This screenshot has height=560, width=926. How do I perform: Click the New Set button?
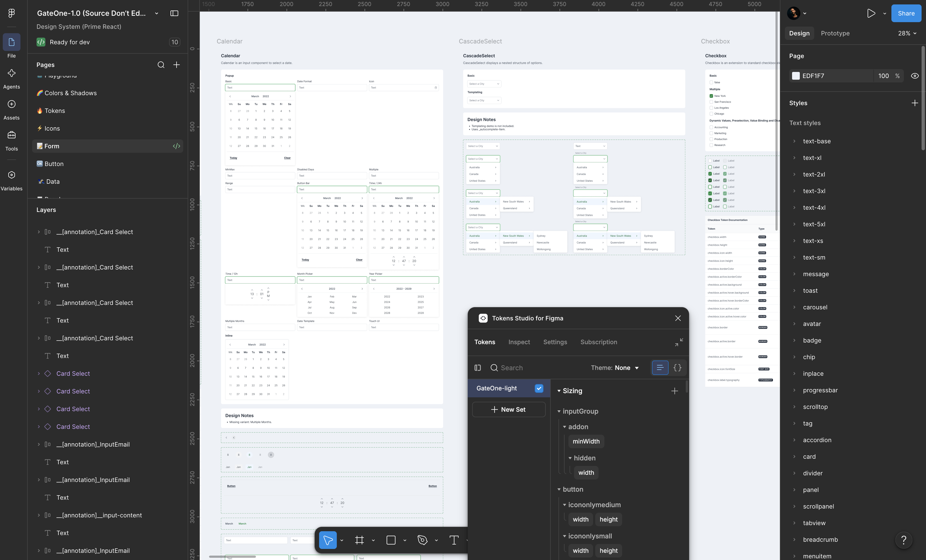tap(508, 410)
